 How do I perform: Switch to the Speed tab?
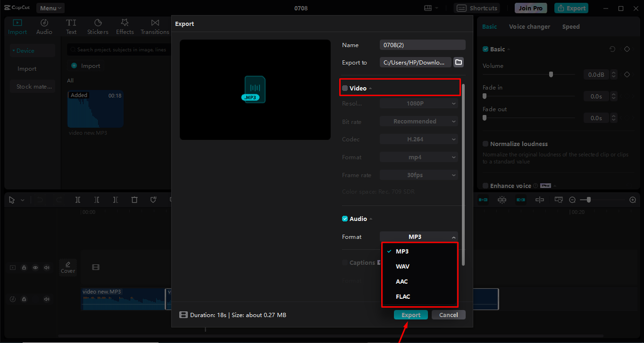571,27
